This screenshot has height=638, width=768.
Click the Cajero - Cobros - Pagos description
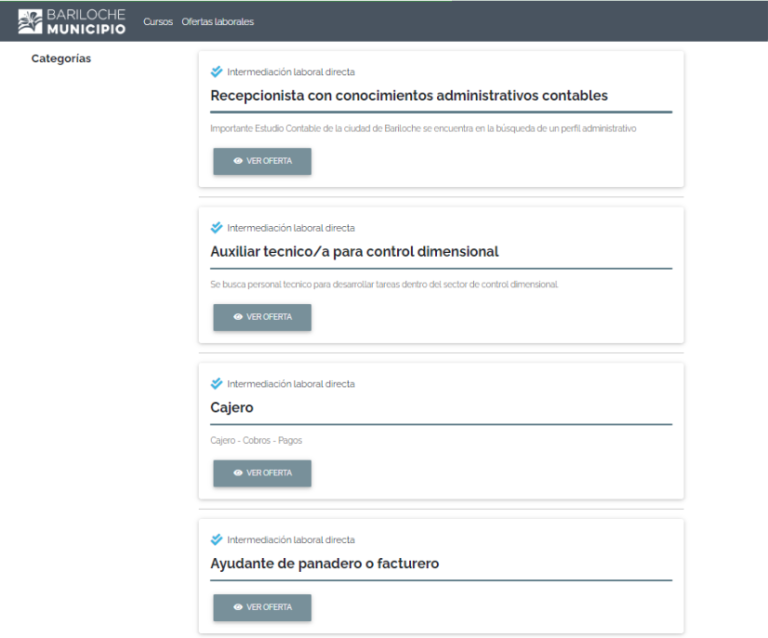point(256,440)
